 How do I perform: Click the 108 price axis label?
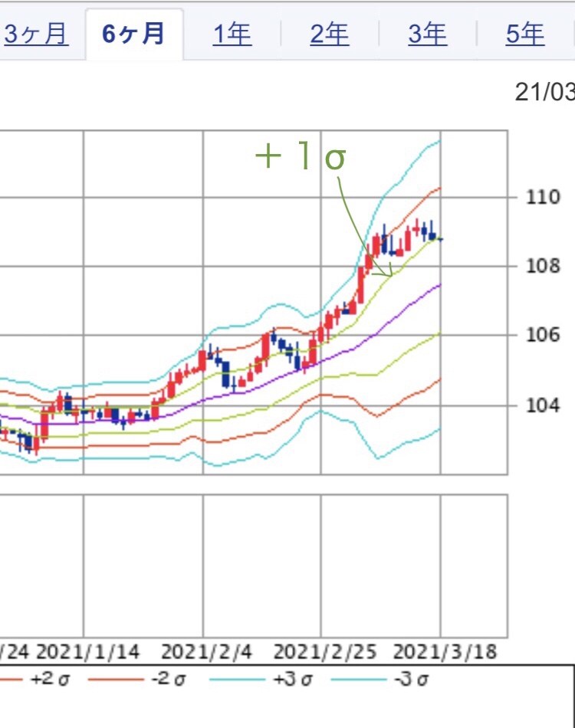click(543, 266)
